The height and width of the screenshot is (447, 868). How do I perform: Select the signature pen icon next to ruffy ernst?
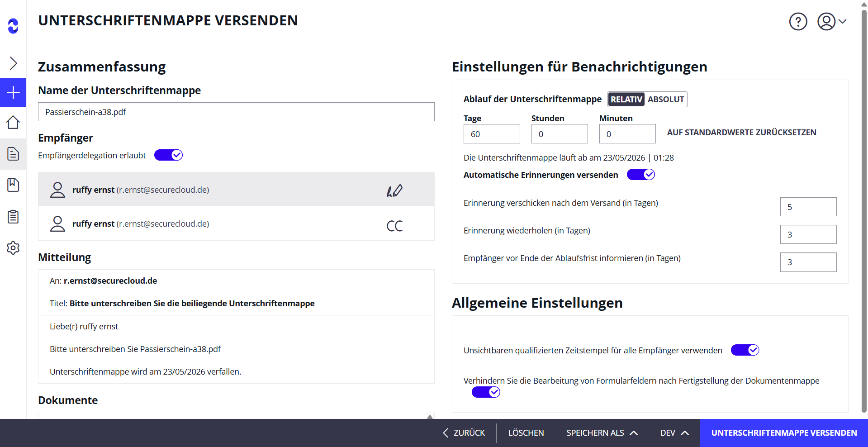click(x=394, y=190)
